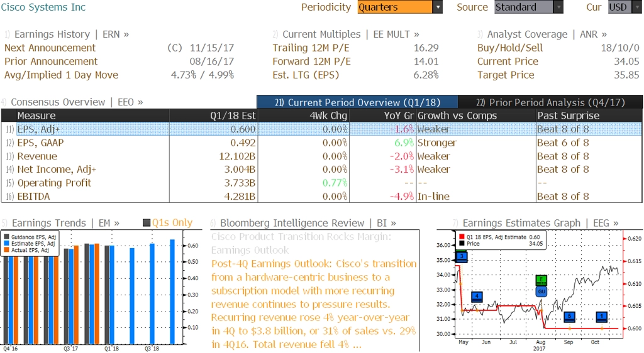Open Consensus Overview EEO section
This screenshot has width=644, height=353.
[x=76, y=102]
